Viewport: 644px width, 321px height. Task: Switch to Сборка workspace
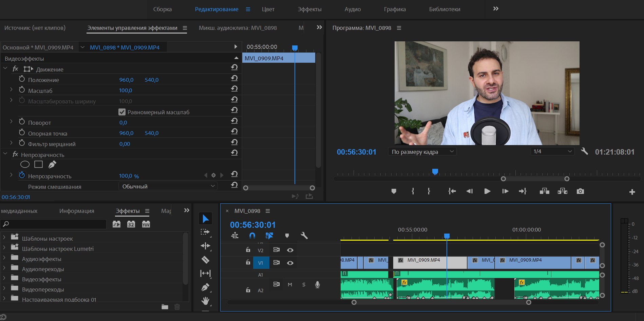tap(163, 9)
